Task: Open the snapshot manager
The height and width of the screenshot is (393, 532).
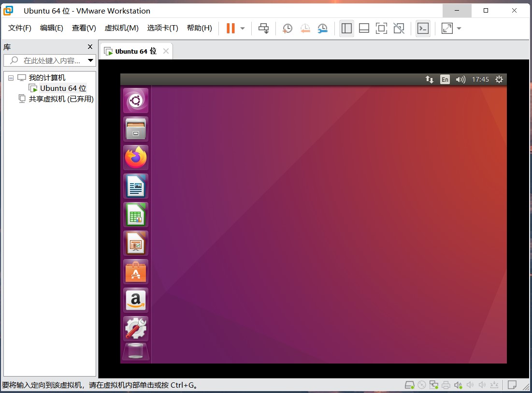Action: (322, 29)
